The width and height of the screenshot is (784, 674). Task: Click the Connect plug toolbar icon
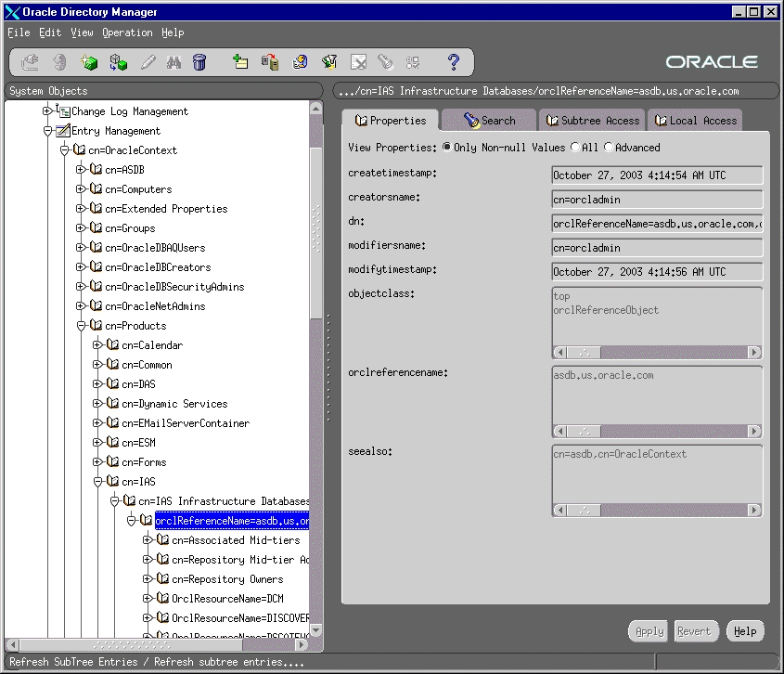click(x=30, y=62)
